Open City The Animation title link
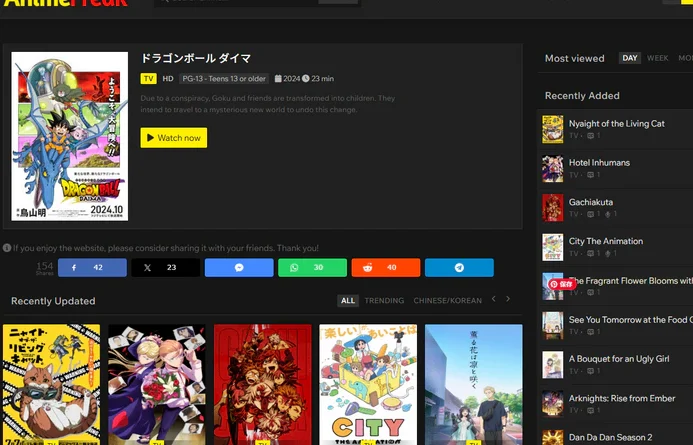693x445 pixels. 606,241
